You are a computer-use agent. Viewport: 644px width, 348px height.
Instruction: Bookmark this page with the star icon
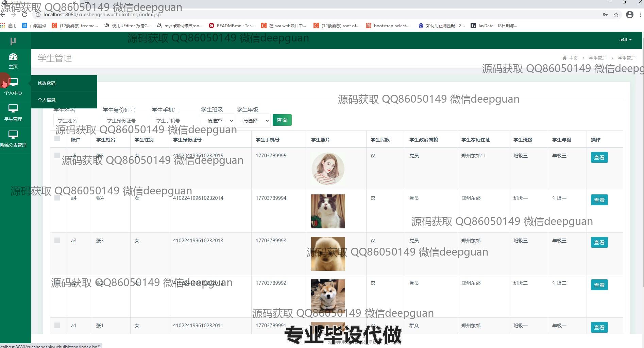(616, 15)
